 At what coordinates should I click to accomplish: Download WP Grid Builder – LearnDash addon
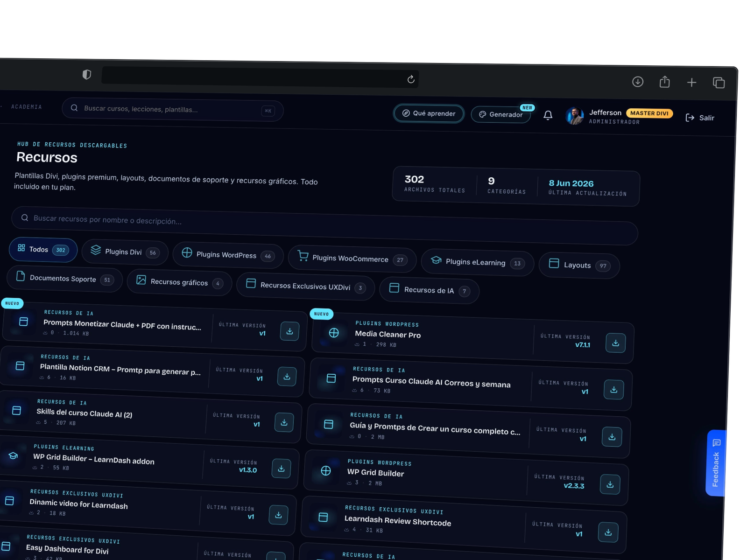(x=282, y=469)
